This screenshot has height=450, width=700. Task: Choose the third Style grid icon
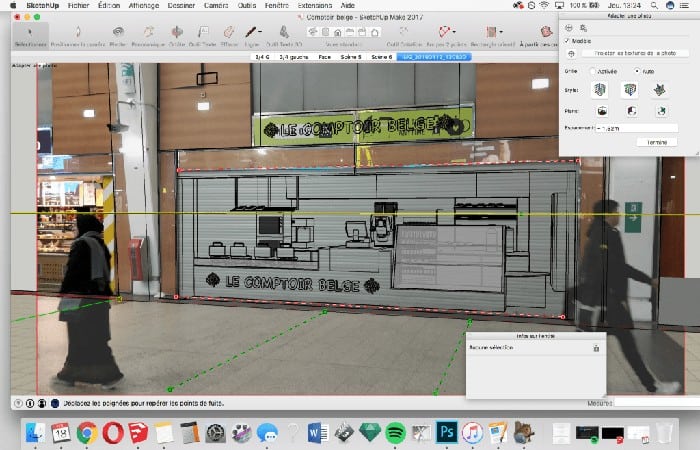point(659,90)
